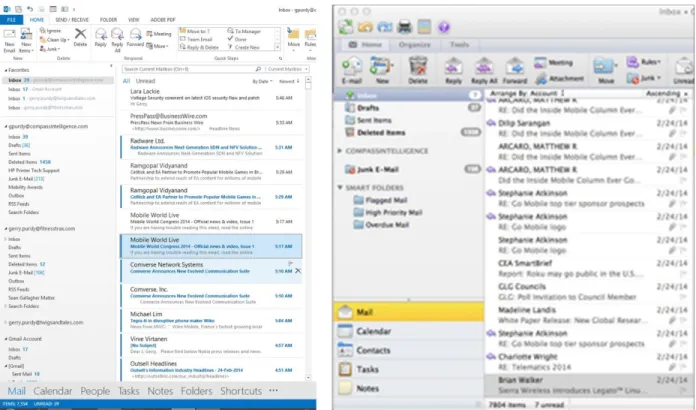Open the Move menu in Mac Outlook ribbon
The image size is (696, 410).
tap(605, 70)
